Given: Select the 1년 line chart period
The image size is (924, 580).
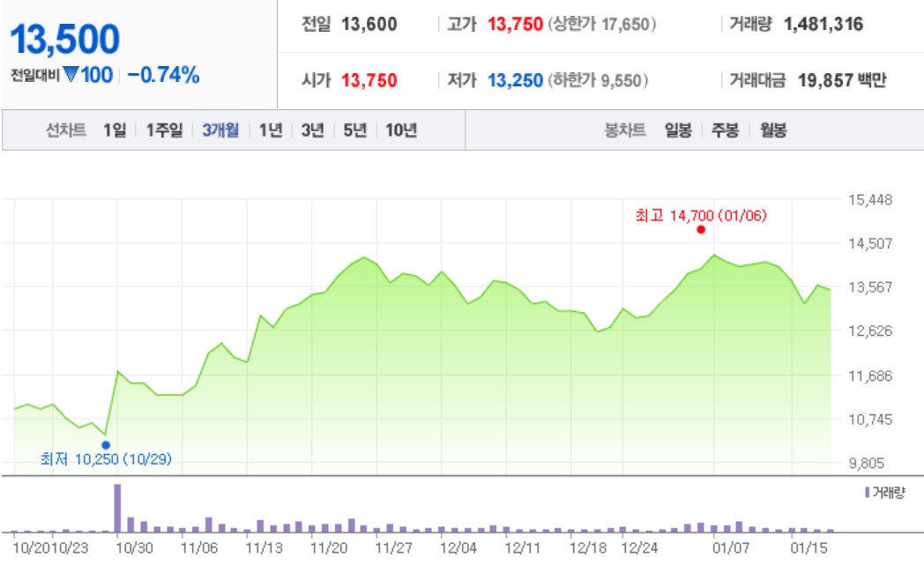Looking at the screenshot, I should pos(271,130).
